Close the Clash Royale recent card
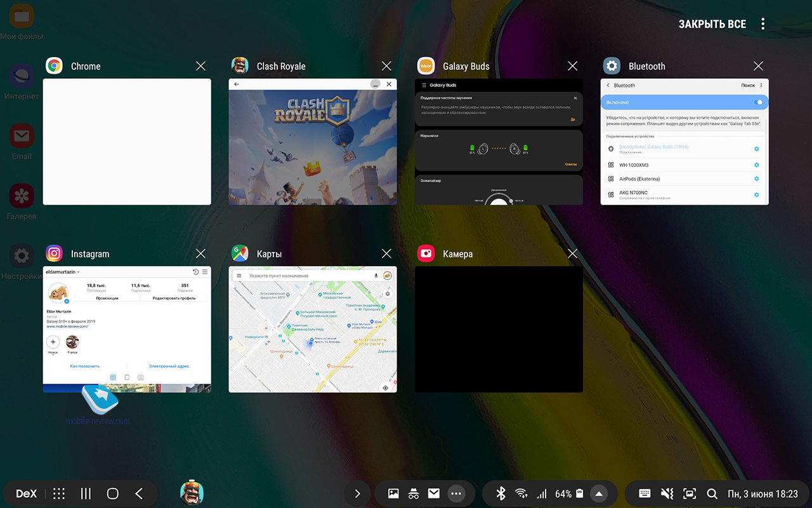The image size is (812, 508). point(387,66)
